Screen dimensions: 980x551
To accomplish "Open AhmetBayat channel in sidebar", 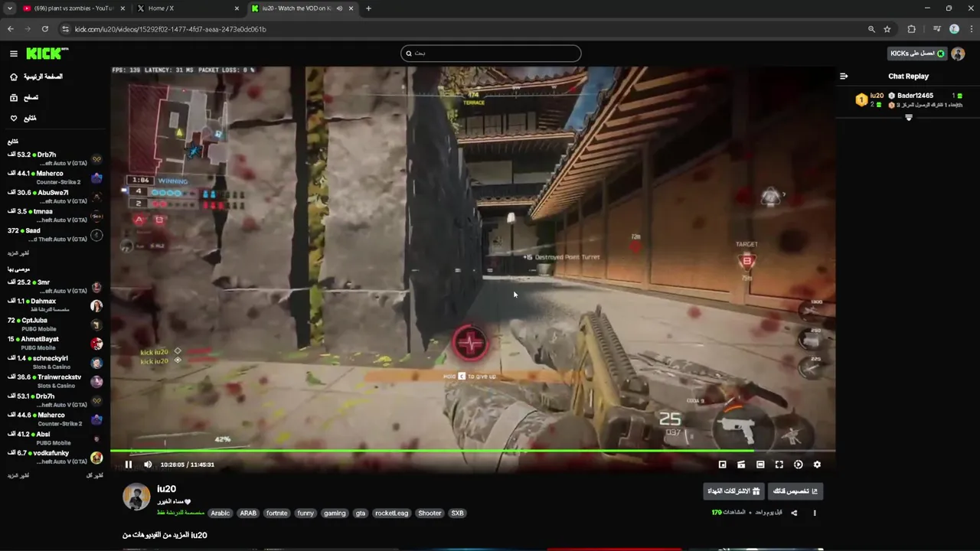I will pos(55,343).
